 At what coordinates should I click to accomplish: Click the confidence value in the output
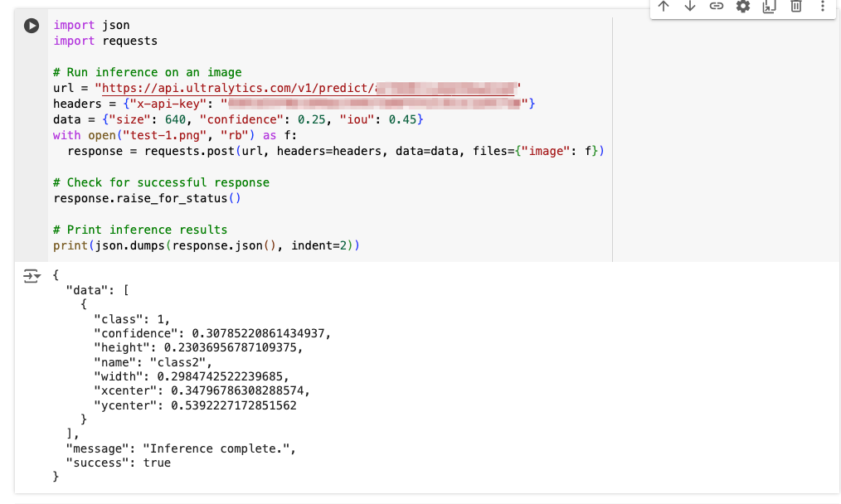(260, 333)
